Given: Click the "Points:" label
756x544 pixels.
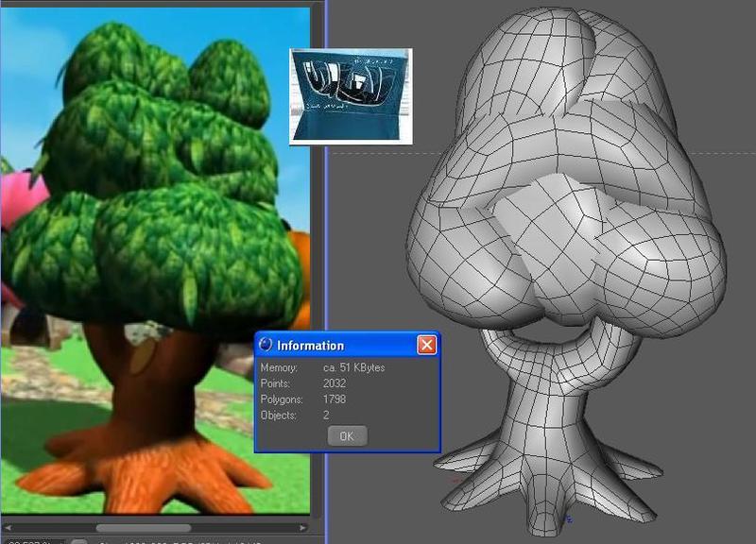Looking at the screenshot, I should pyautogui.click(x=275, y=383).
